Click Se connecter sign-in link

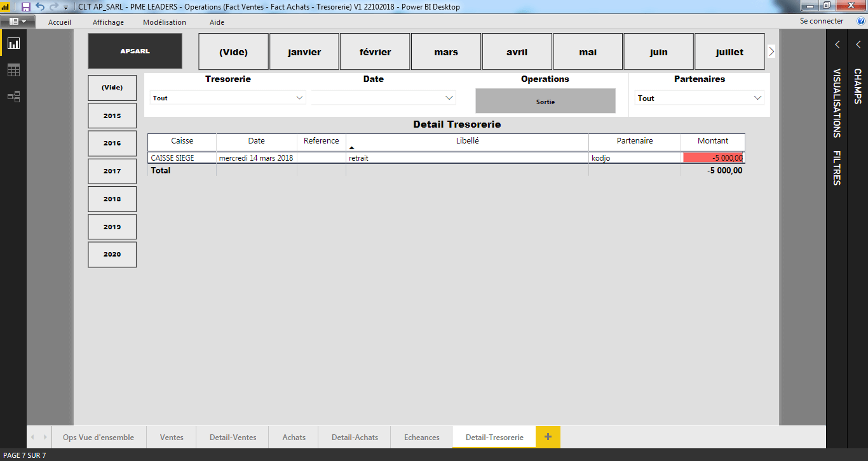tap(821, 21)
